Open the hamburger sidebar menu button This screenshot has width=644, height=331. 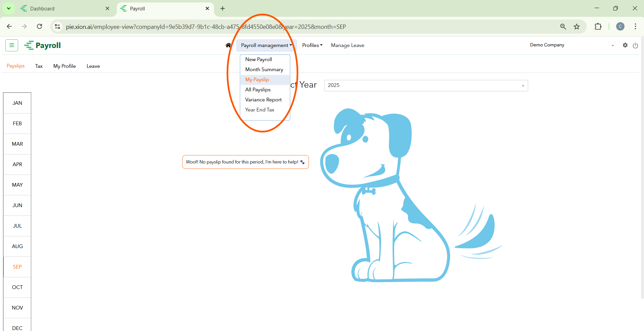click(x=12, y=45)
